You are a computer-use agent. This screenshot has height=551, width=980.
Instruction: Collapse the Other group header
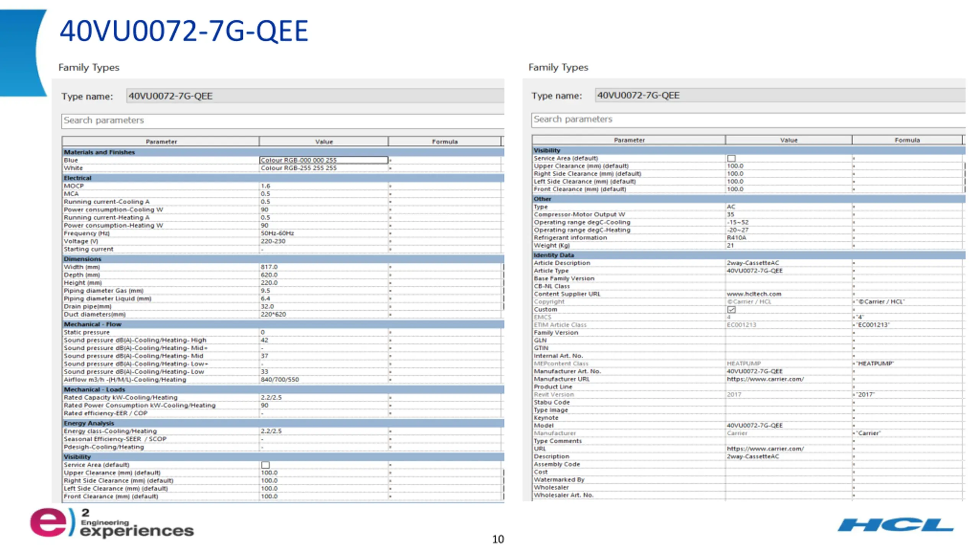click(x=749, y=199)
